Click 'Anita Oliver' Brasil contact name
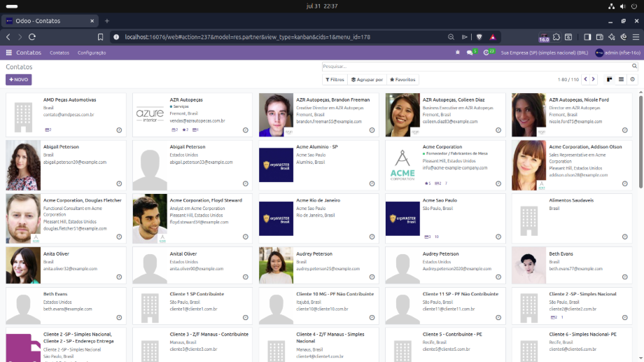 (56, 254)
